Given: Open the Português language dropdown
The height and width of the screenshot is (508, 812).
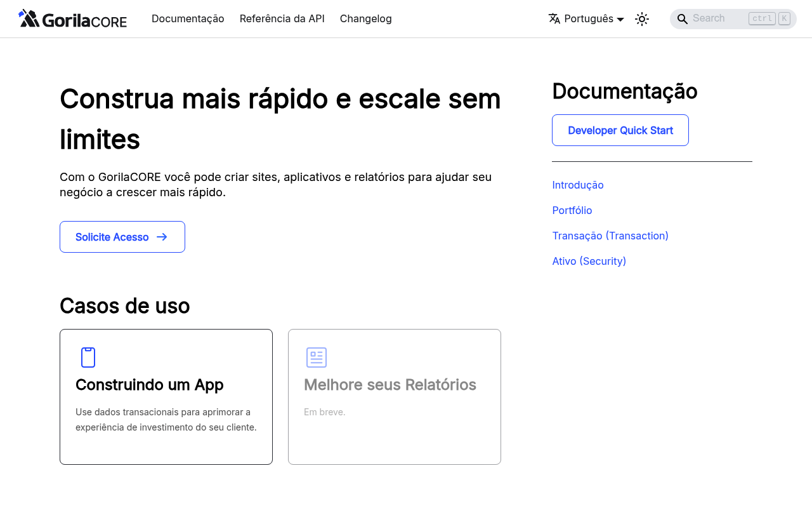Looking at the screenshot, I should (x=586, y=18).
